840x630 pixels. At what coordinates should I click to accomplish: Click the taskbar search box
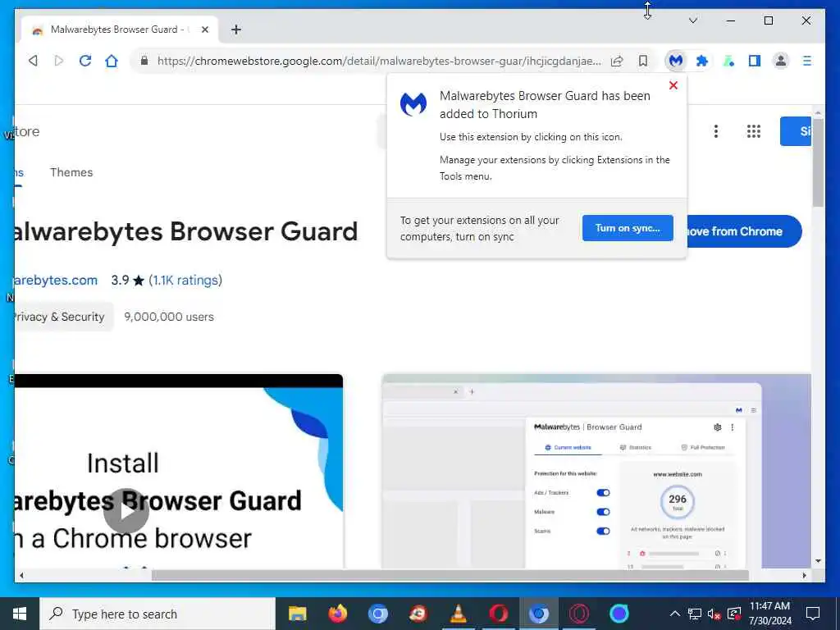157,614
